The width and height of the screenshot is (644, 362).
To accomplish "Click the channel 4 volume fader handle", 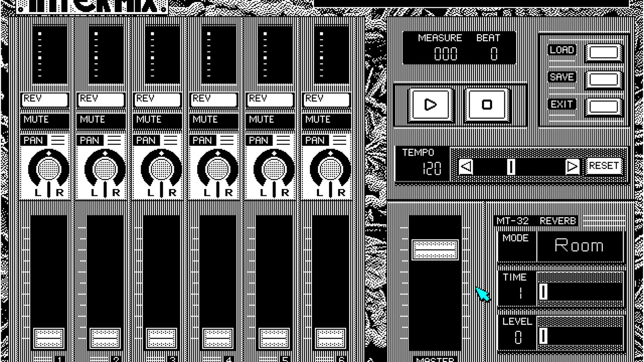I will pyautogui.click(x=218, y=339).
